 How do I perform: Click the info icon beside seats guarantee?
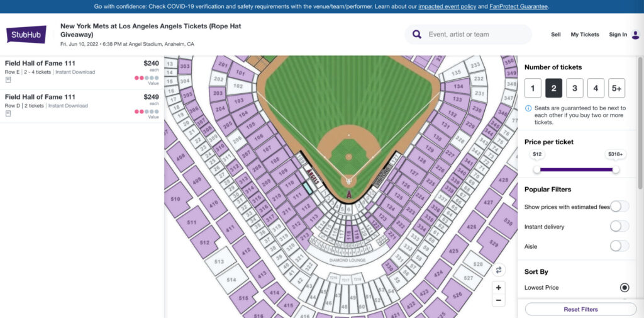coord(528,108)
